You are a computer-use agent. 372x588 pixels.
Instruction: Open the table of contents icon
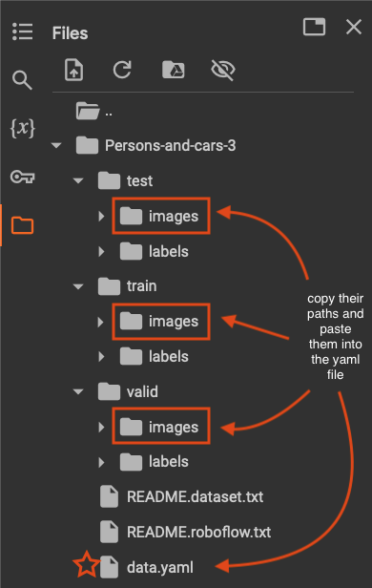(x=23, y=31)
